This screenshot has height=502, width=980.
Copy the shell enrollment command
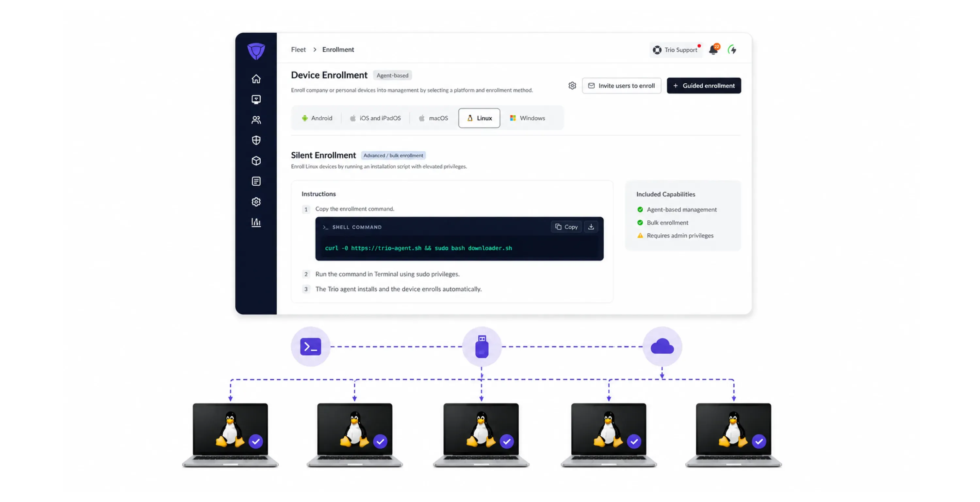click(x=566, y=227)
